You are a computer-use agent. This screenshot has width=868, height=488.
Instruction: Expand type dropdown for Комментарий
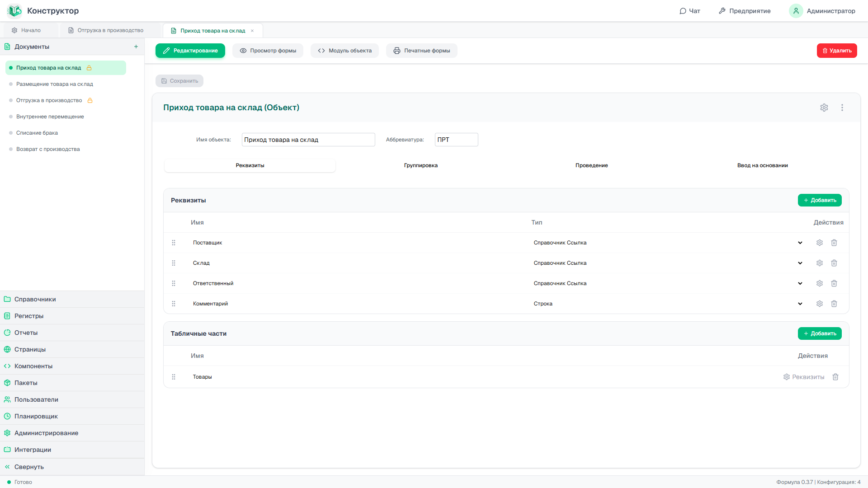click(x=800, y=304)
